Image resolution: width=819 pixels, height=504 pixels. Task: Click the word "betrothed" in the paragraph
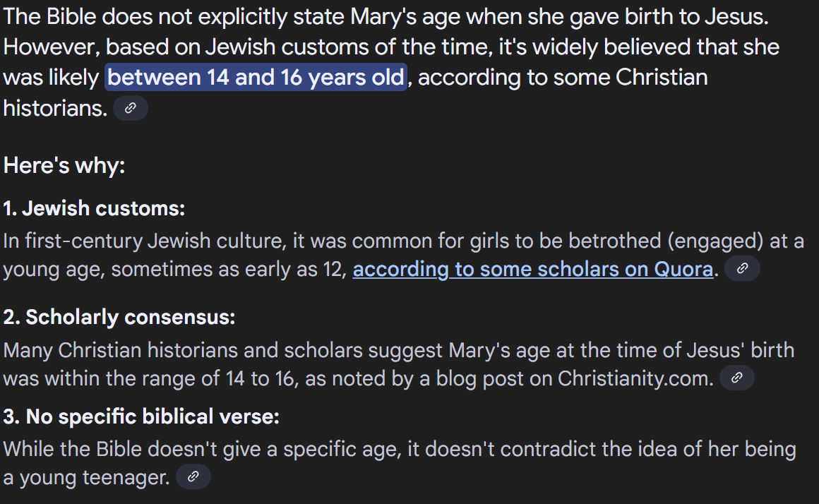point(615,241)
